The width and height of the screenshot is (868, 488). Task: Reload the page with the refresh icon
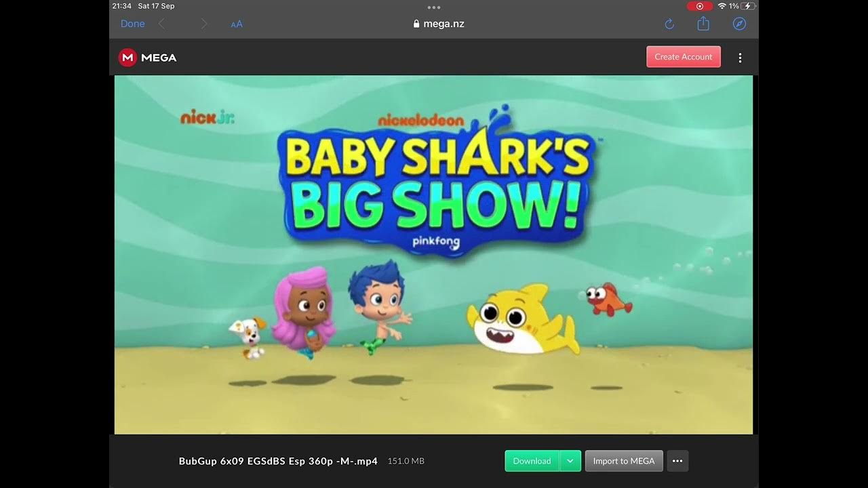point(669,24)
